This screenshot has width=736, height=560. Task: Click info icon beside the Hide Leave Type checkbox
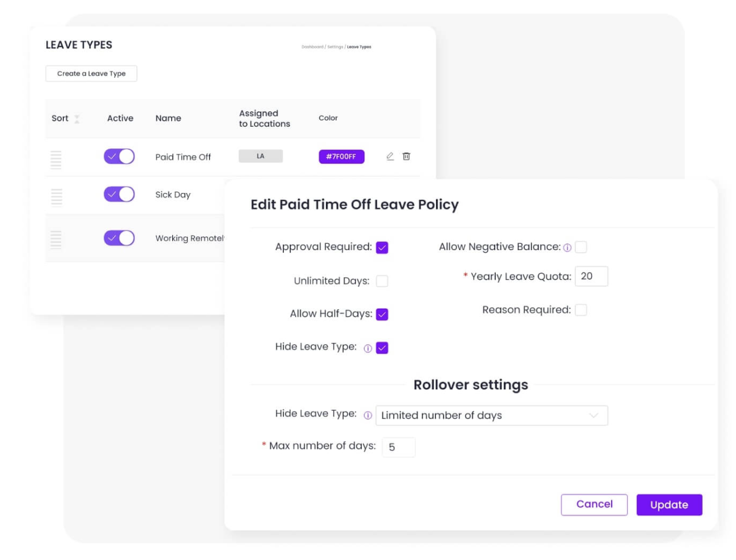pyautogui.click(x=367, y=349)
